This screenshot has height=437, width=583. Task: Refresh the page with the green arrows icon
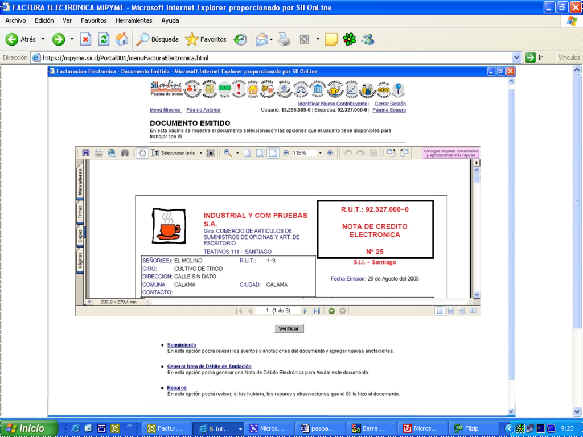(x=103, y=39)
